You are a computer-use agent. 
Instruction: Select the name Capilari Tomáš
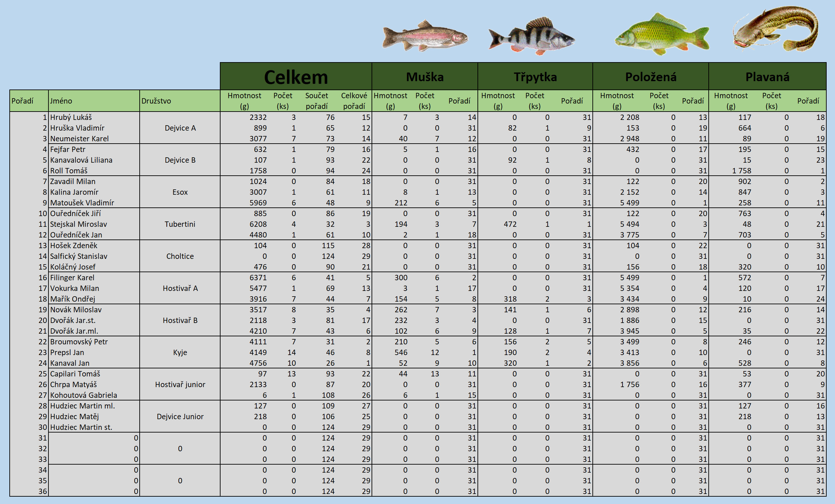point(75,374)
